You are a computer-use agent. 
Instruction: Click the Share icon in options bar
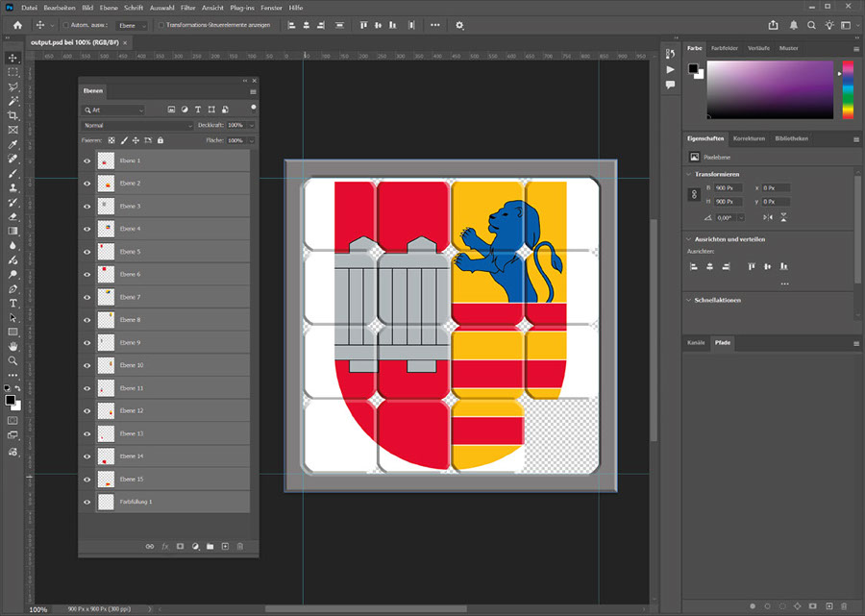point(774,25)
